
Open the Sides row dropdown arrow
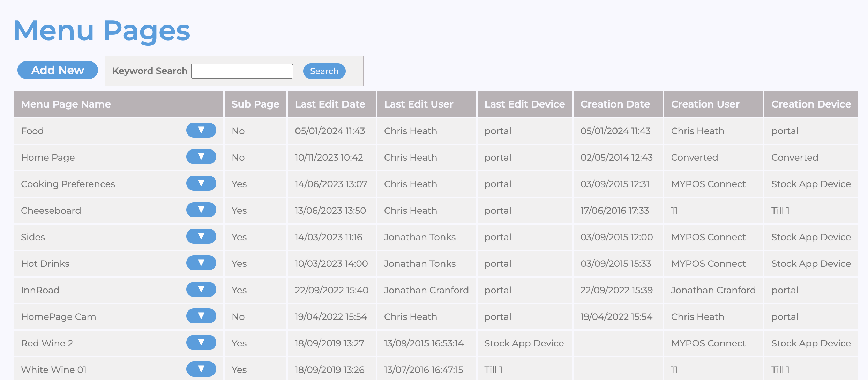(x=201, y=236)
